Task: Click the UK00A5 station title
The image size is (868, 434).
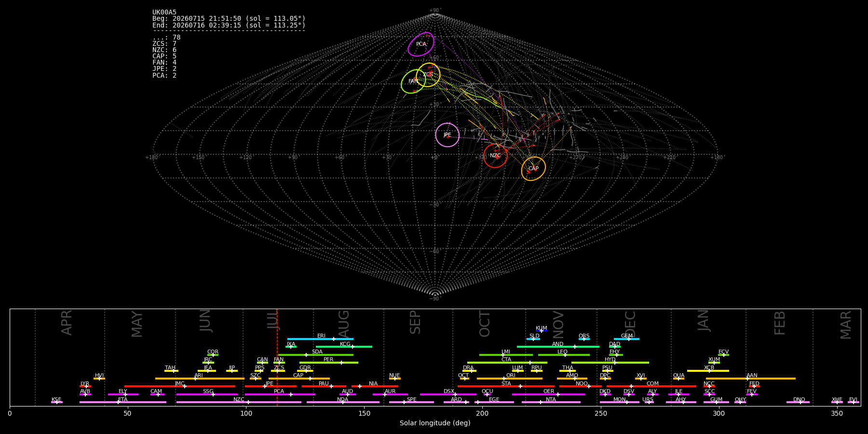Action: pyautogui.click(x=164, y=13)
